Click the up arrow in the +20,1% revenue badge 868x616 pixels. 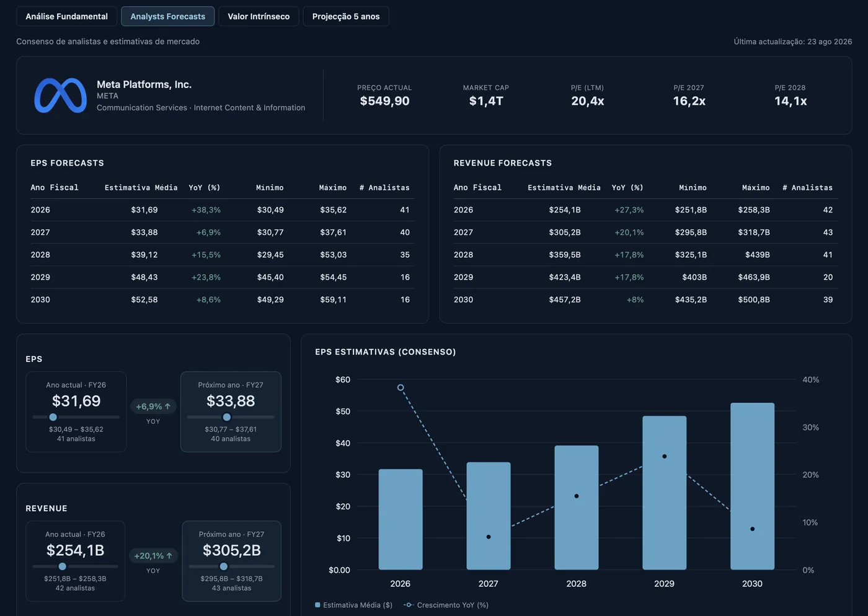169,556
